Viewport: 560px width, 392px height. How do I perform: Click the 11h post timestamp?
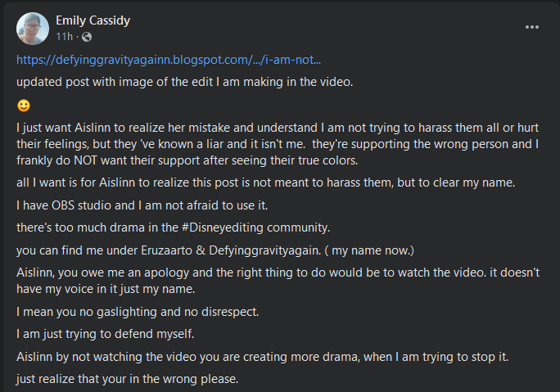64,38
